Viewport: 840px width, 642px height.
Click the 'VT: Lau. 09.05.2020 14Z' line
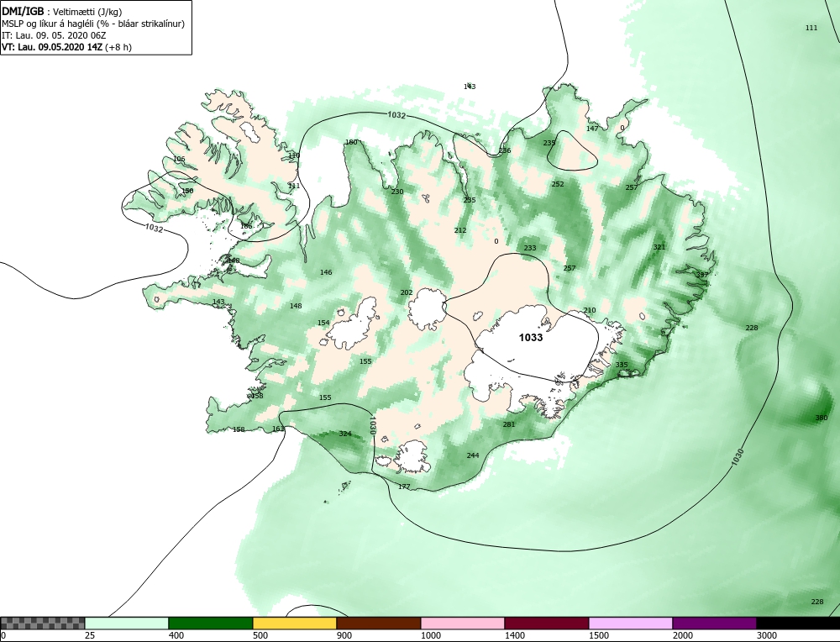[67, 46]
